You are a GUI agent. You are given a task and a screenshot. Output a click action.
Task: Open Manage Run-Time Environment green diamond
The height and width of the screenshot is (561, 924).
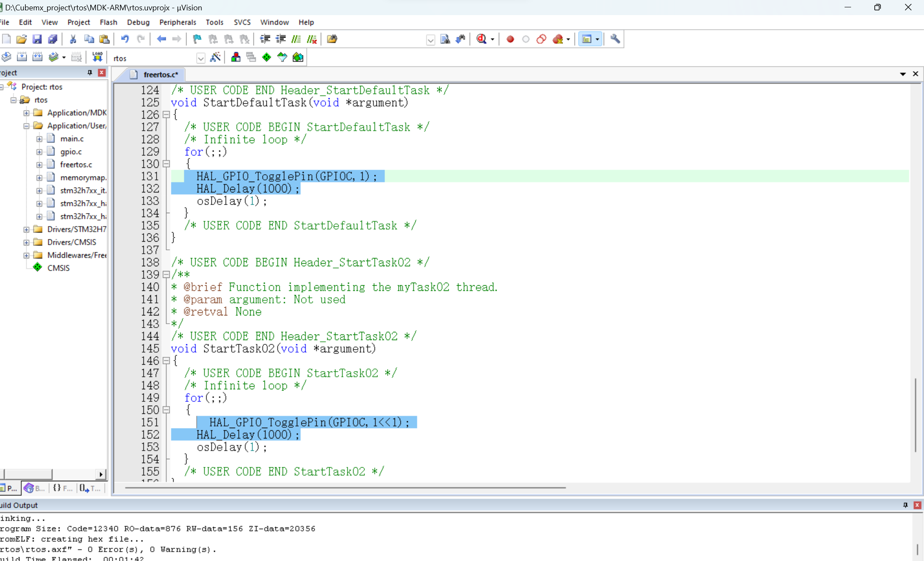tap(266, 57)
